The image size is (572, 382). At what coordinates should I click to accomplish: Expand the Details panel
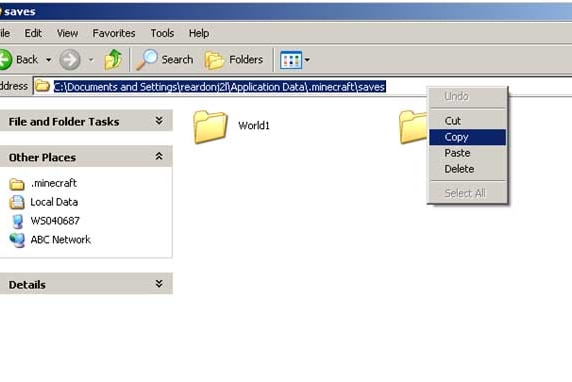[x=159, y=283]
